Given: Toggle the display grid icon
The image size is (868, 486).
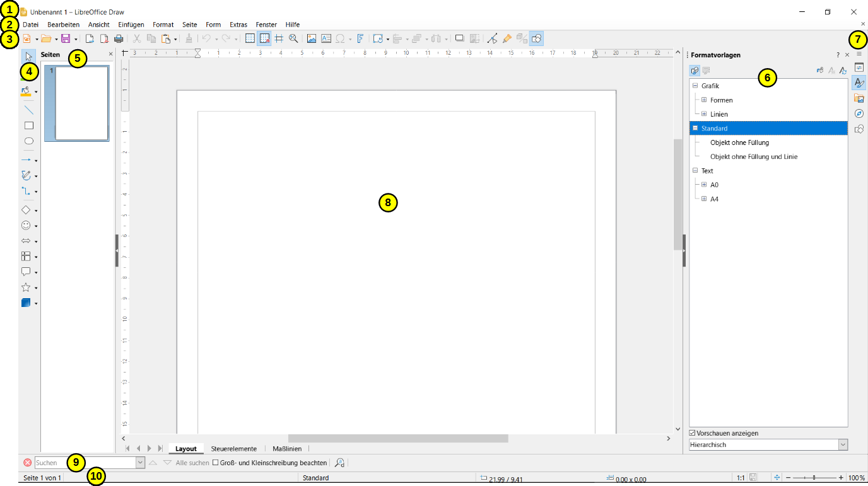Looking at the screenshot, I should tap(250, 38).
